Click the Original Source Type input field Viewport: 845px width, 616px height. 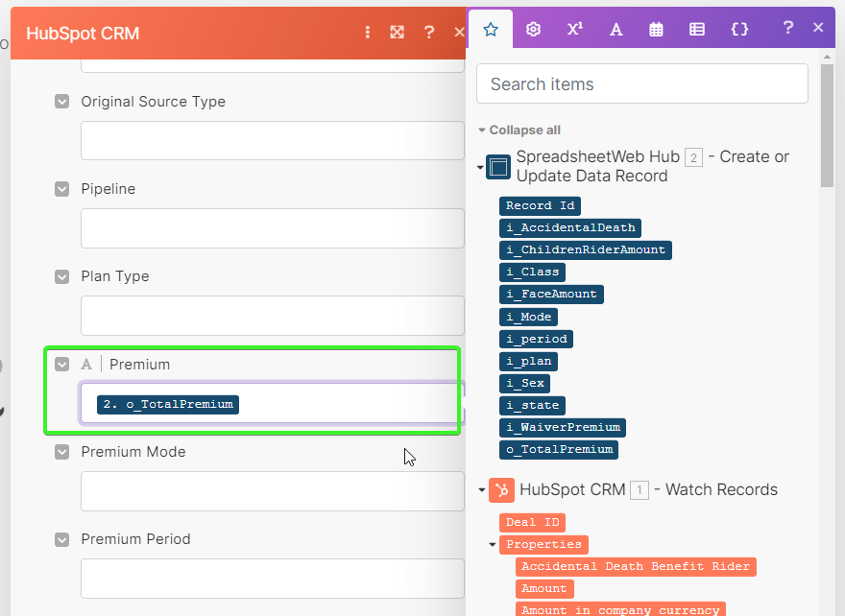coord(272,140)
